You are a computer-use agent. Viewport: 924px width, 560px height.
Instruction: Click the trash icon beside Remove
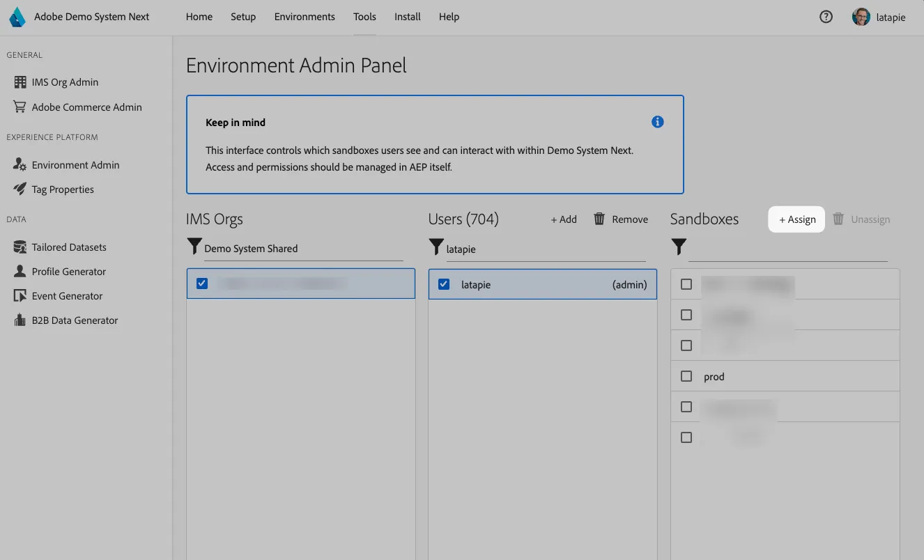pos(599,219)
